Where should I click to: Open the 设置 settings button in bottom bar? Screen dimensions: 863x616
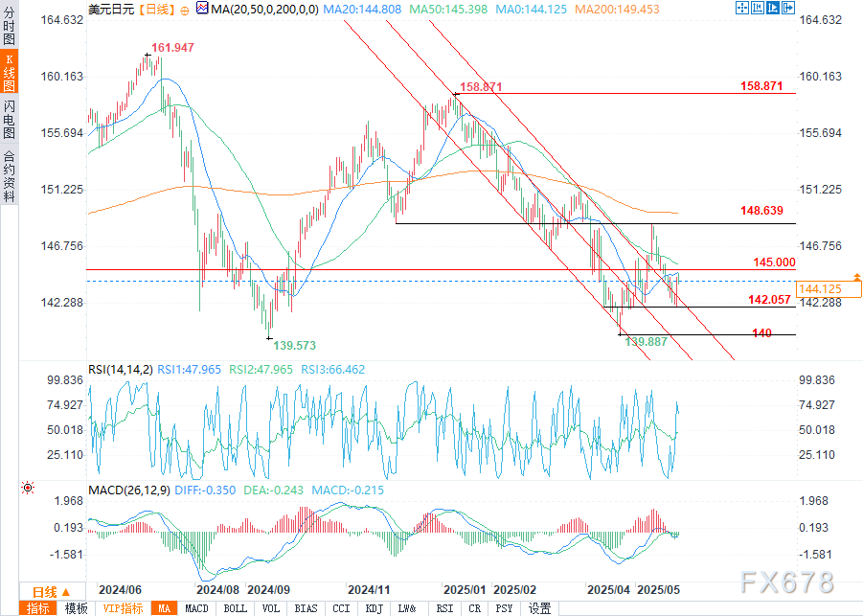point(539,608)
